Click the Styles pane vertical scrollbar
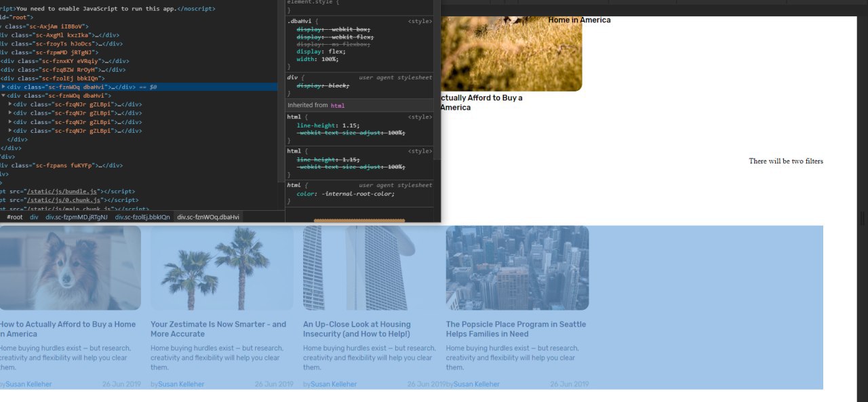The width and height of the screenshot is (868, 402). click(437, 81)
